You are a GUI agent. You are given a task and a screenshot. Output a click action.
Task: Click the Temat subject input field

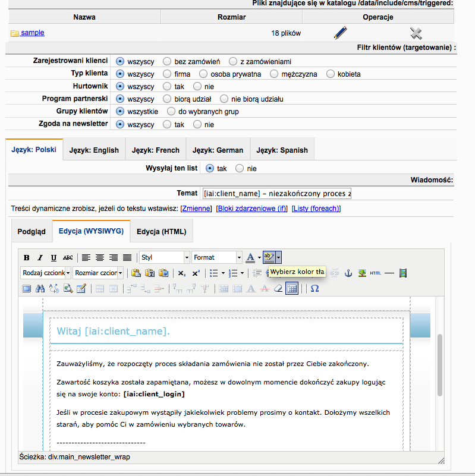click(276, 194)
